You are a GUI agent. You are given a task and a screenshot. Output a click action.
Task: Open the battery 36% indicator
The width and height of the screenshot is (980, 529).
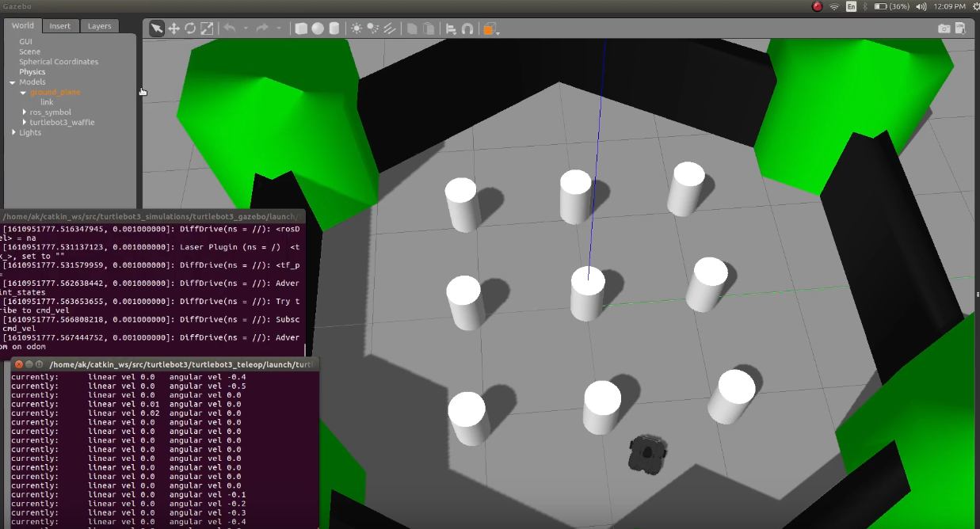[891, 6]
